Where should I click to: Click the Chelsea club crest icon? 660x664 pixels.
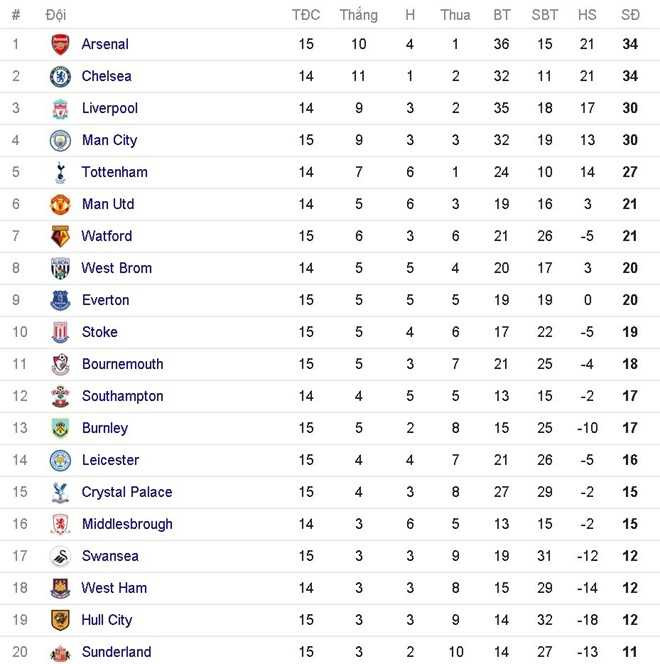61,76
